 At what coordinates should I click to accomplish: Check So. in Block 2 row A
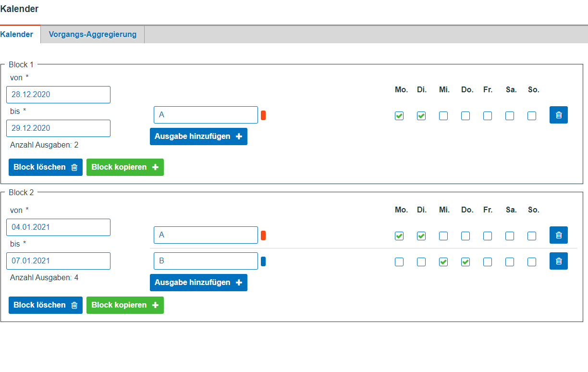[x=532, y=236]
